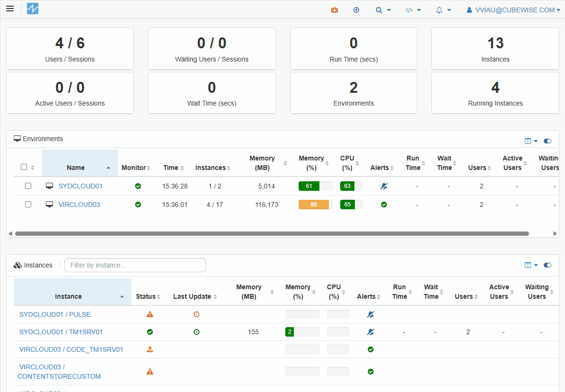Click CODE_TM1SRV01 upload status icon
This screenshot has height=392, width=565.
pos(150,349)
